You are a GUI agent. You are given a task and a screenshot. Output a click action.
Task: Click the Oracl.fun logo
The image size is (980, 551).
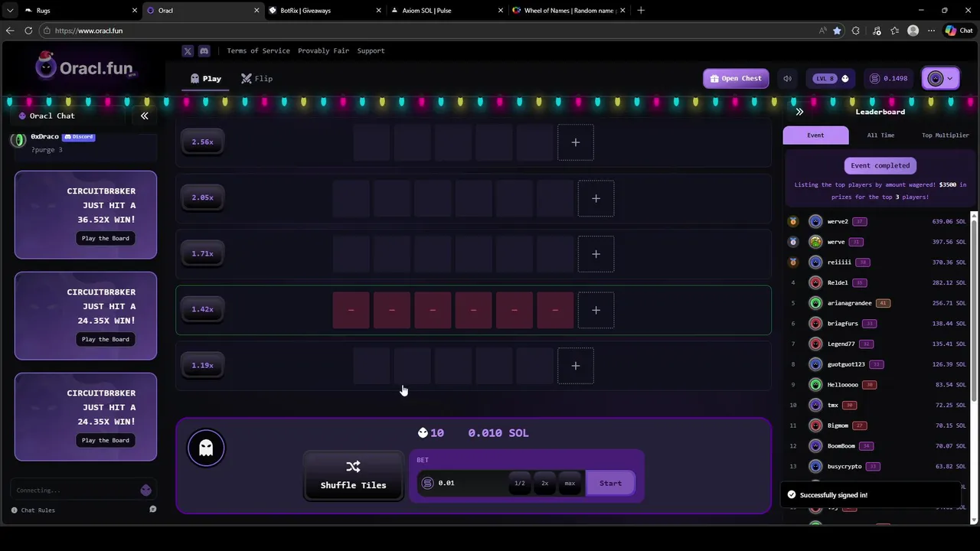tap(87, 67)
